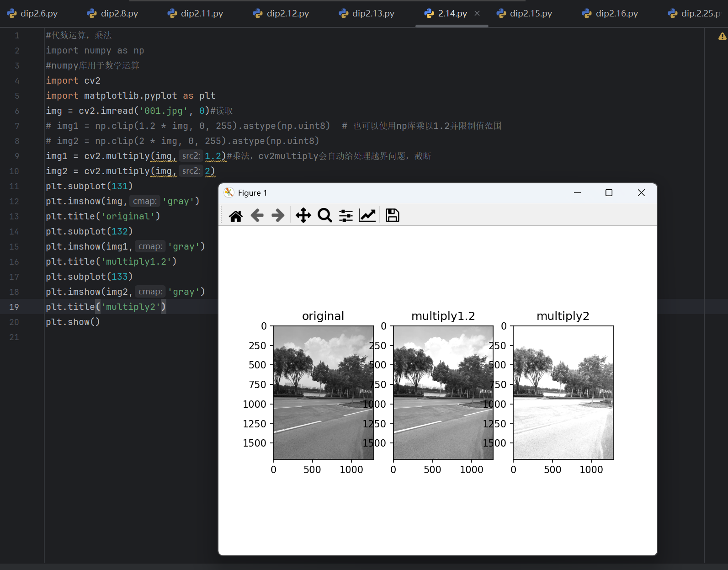Switch to the dip2.6.py tab

(32, 14)
